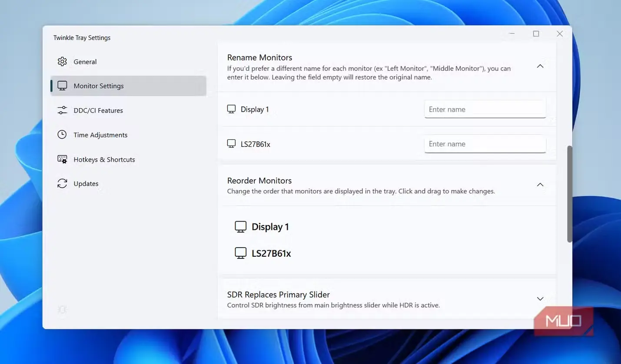Click the Monitor Settings display icon
Image resolution: width=621 pixels, height=364 pixels.
pyautogui.click(x=62, y=86)
